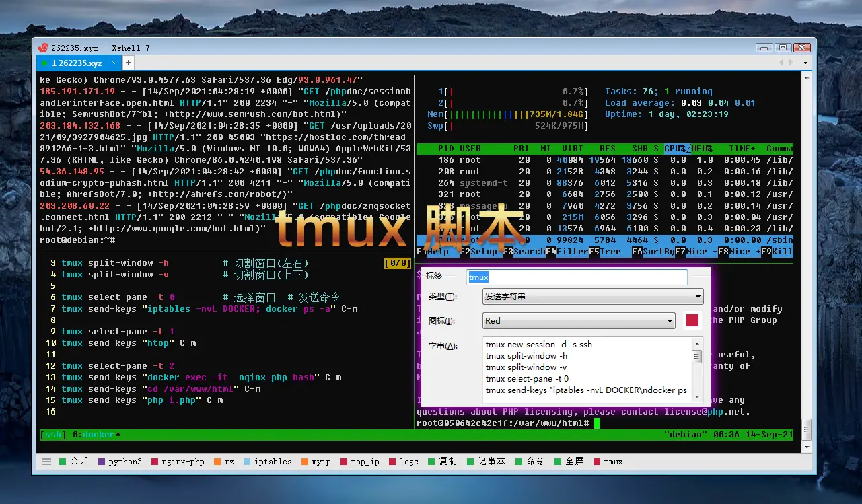Screen dimensions: 862x504
Task: Run the logs quick command
Action: [x=404, y=462]
